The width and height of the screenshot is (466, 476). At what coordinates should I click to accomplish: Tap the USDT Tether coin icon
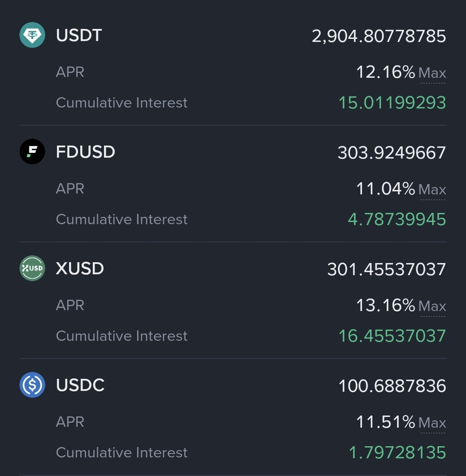click(x=32, y=35)
